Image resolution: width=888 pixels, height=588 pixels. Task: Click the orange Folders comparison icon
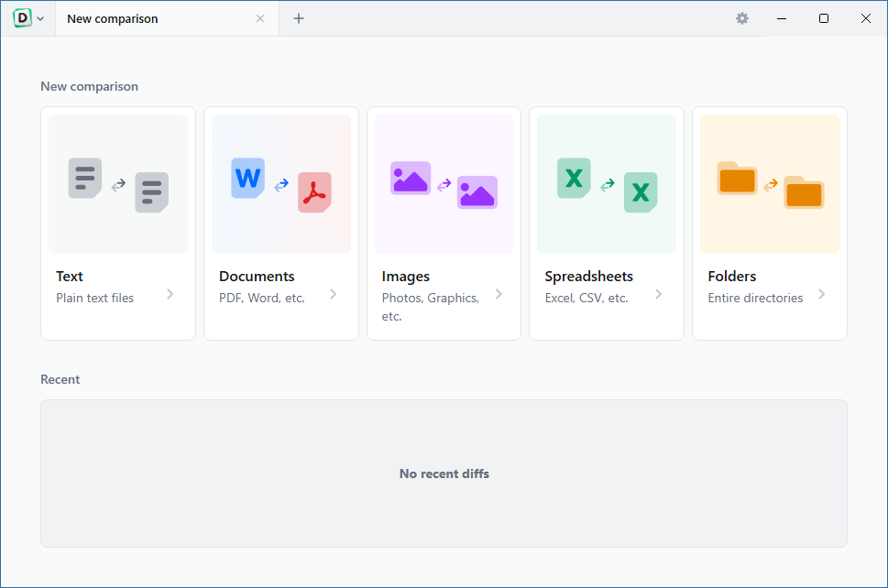770,185
